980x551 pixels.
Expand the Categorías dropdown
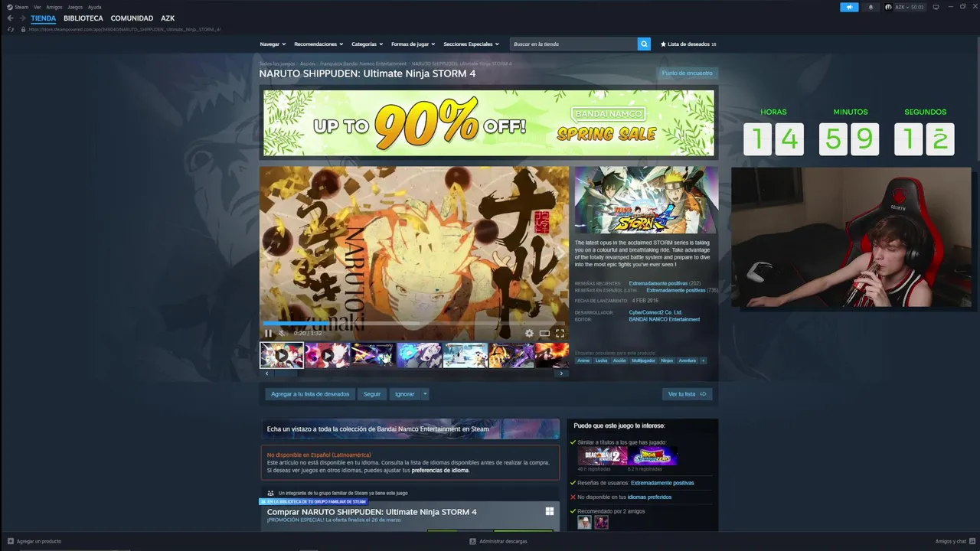[367, 44]
